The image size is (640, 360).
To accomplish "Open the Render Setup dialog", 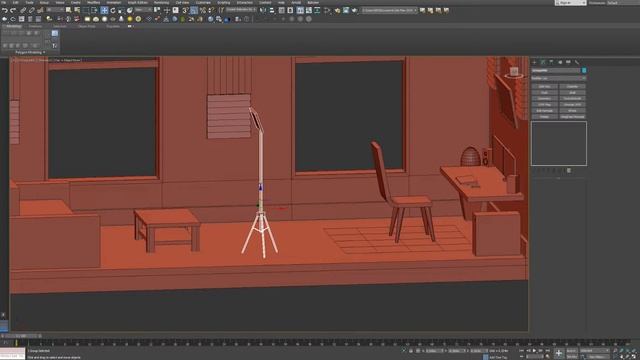I will 337,10.
